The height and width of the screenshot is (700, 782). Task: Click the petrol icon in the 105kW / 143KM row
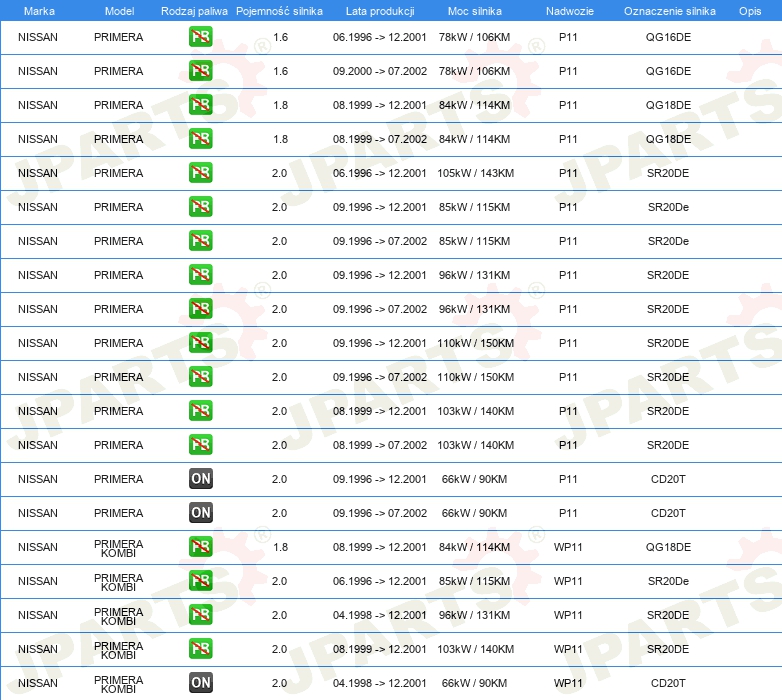[x=200, y=173]
